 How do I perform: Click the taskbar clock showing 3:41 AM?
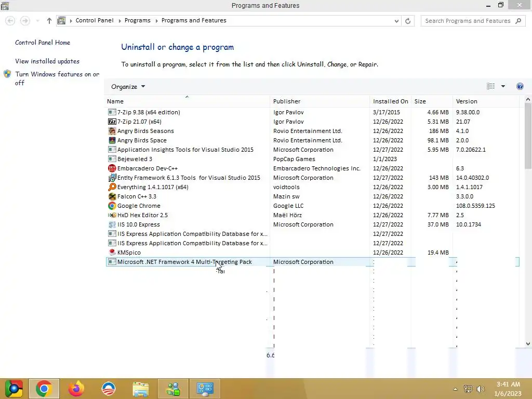click(x=508, y=389)
